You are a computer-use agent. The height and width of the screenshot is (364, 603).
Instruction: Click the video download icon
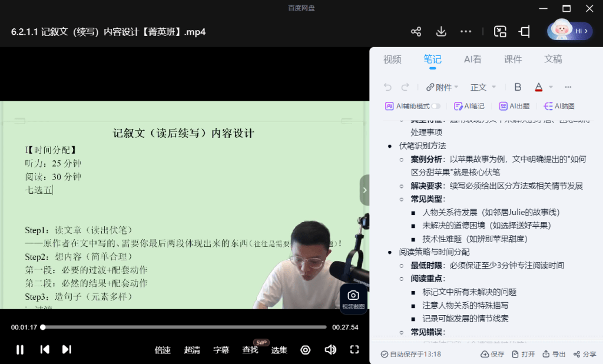[x=440, y=32]
